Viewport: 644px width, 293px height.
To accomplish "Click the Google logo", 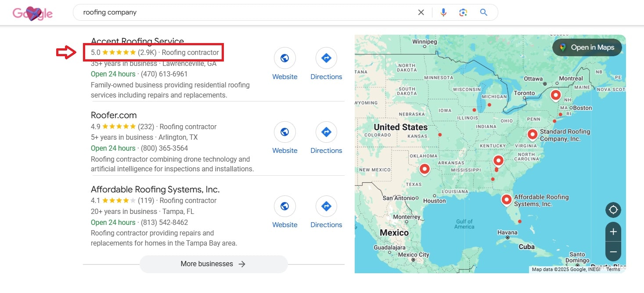I will point(32,13).
